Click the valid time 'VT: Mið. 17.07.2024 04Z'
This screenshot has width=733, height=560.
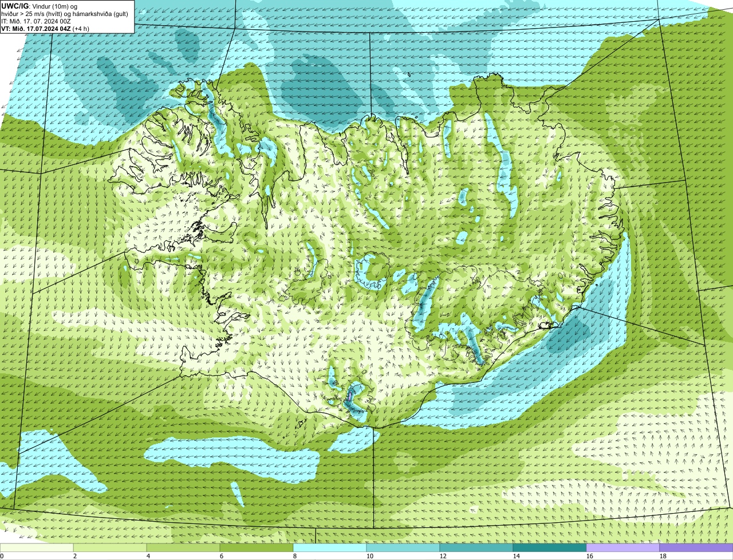pyautogui.click(x=36, y=28)
